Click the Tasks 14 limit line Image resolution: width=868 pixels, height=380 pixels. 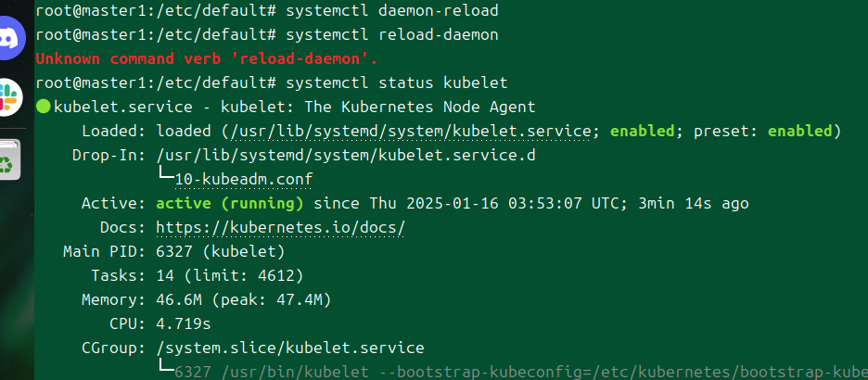pos(229,275)
